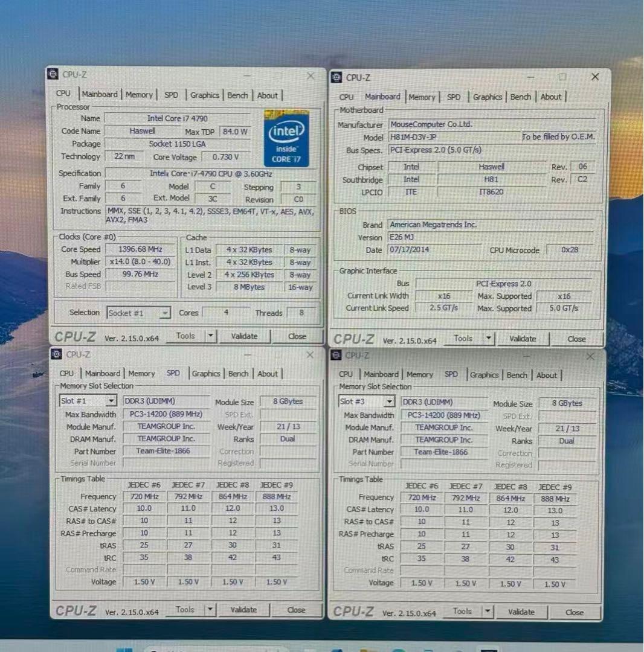
Task: Expand the Tools arrow in the processor window
Action: pos(211,336)
